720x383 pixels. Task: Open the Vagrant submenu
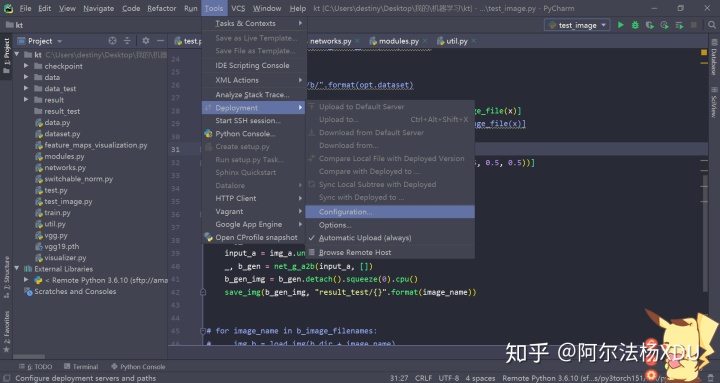click(254, 211)
